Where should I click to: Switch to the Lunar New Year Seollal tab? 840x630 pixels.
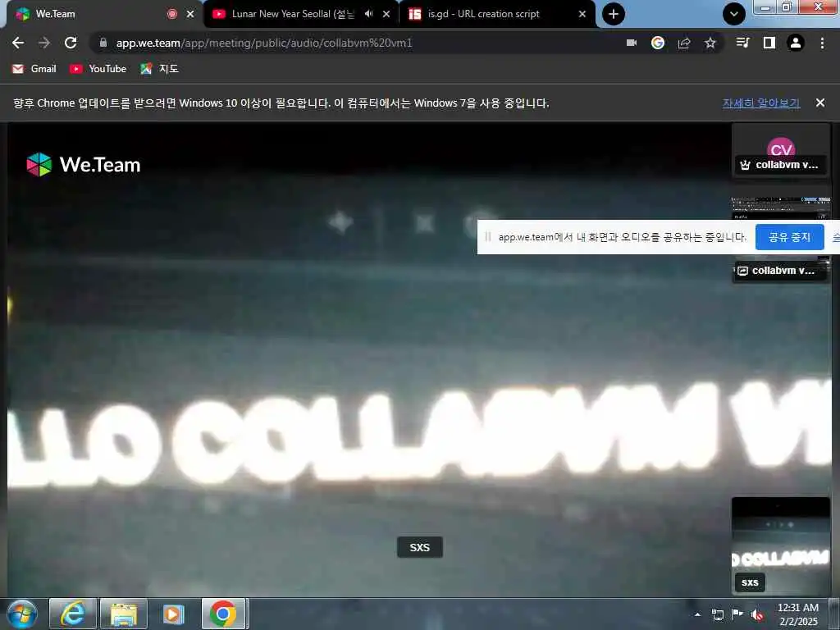293,14
